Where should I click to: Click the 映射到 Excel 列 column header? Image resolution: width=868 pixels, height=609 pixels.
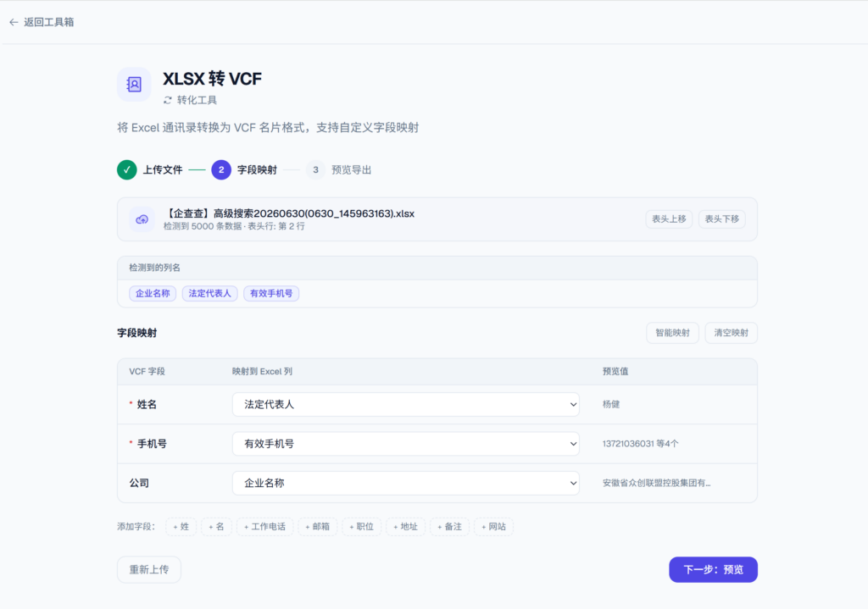pos(262,372)
